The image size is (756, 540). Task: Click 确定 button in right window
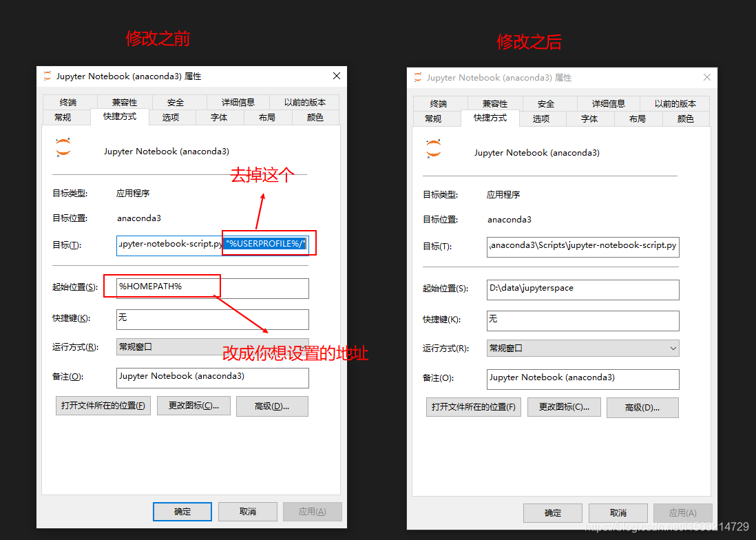click(552, 513)
